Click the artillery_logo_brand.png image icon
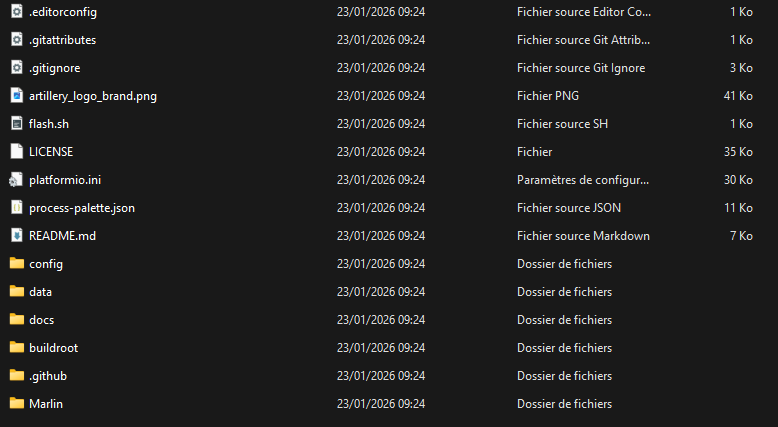 (16, 96)
